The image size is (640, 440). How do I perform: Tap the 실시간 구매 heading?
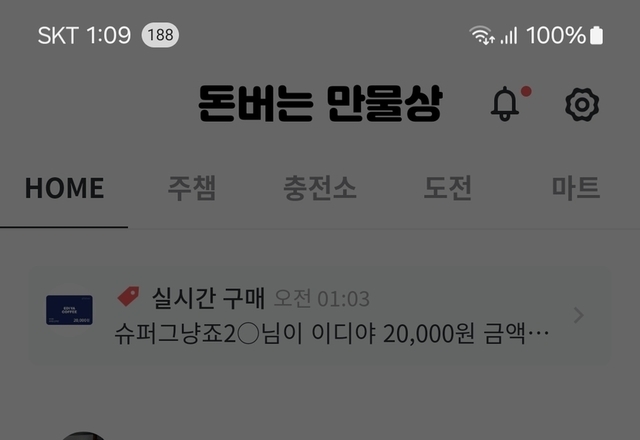click(209, 298)
